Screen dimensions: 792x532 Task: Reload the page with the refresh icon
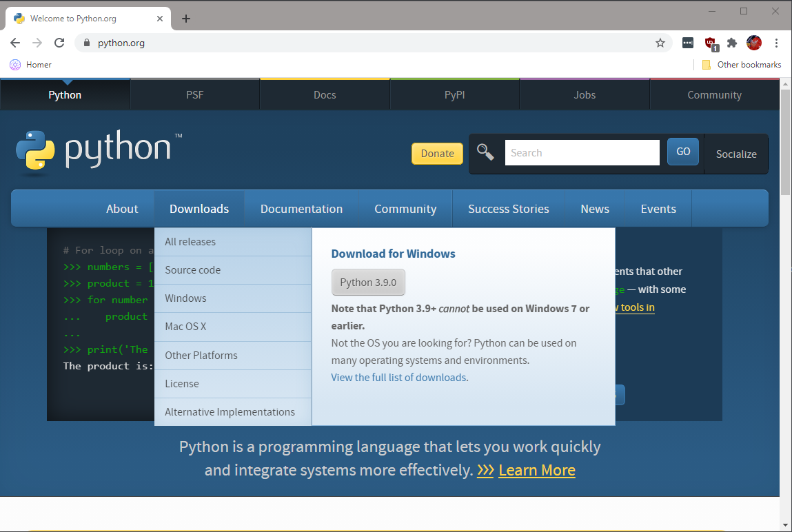coord(59,43)
